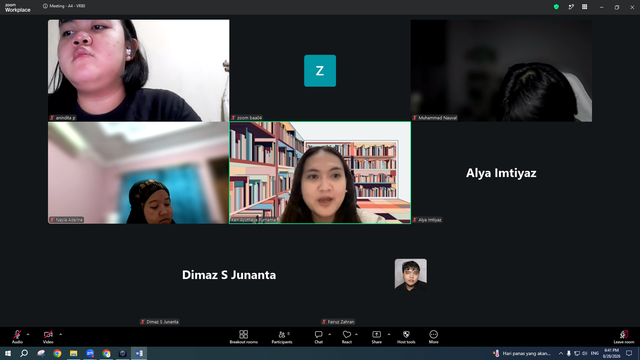Open Breakout rooms

coord(244,337)
